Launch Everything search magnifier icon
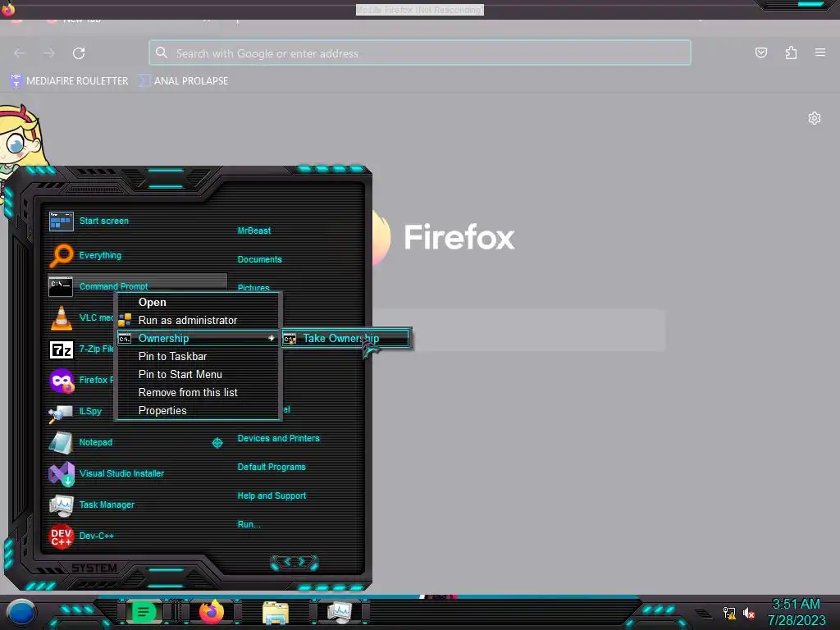 (61, 255)
